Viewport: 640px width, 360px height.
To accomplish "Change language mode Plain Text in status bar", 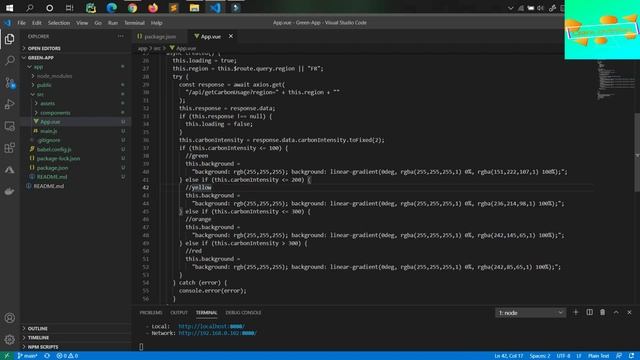I will 598,356.
